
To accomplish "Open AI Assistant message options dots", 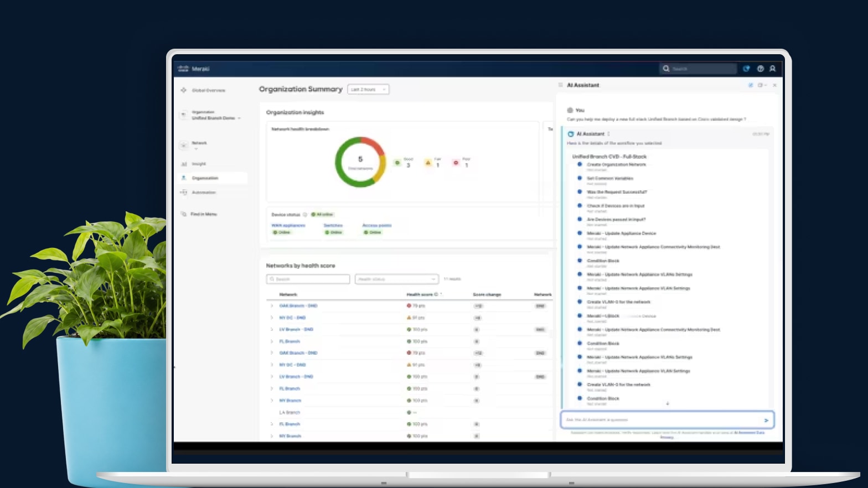I will coord(608,134).
